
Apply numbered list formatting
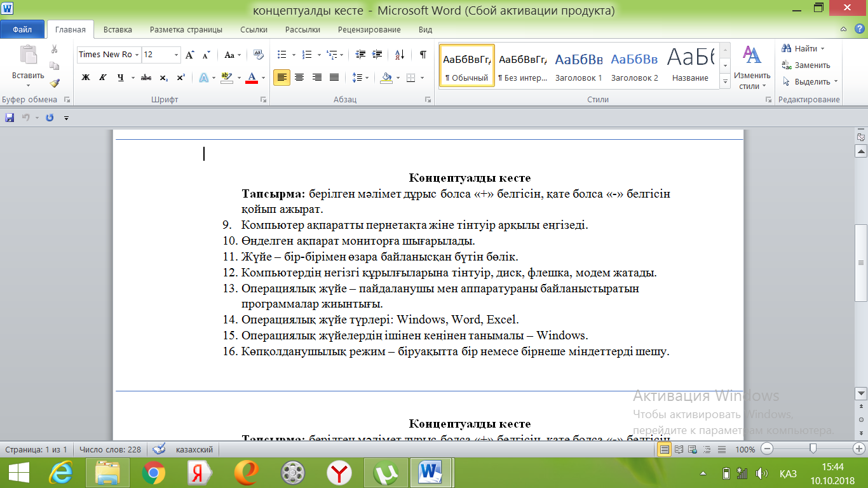point(306,55)
